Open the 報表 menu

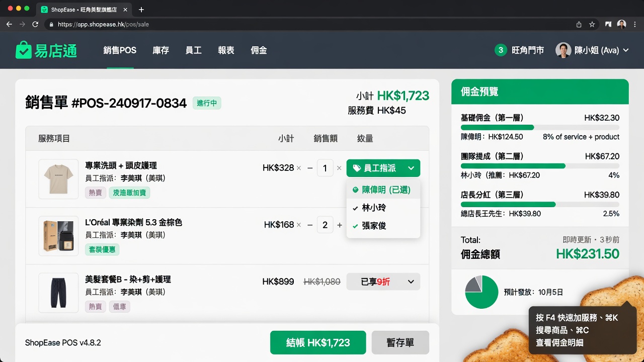pos(226,50)
